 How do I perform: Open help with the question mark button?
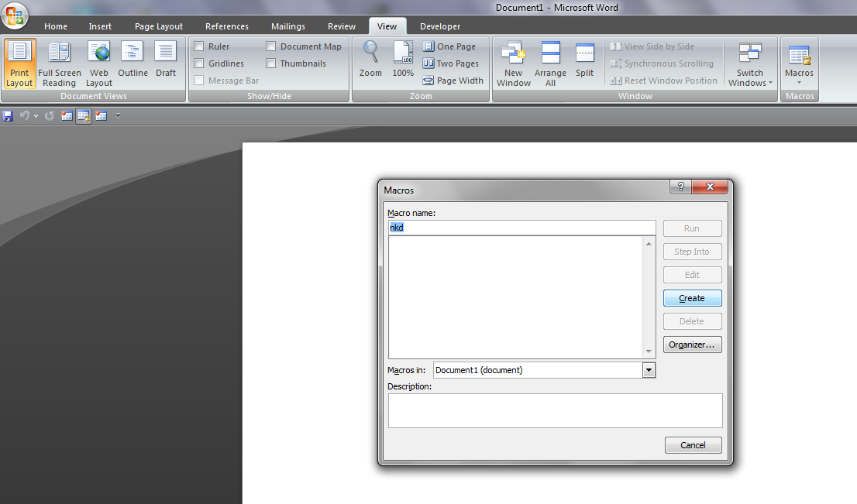click(x=680, y=187)
